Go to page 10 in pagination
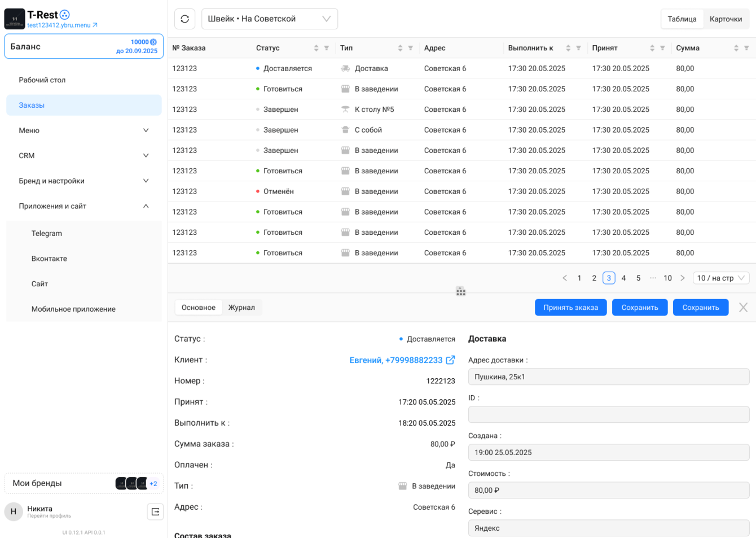Screen dimensions: 756x538 667,278
